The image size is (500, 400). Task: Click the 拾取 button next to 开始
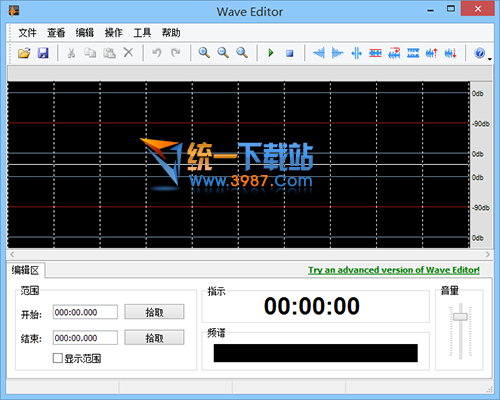click(x=154, y=312)
